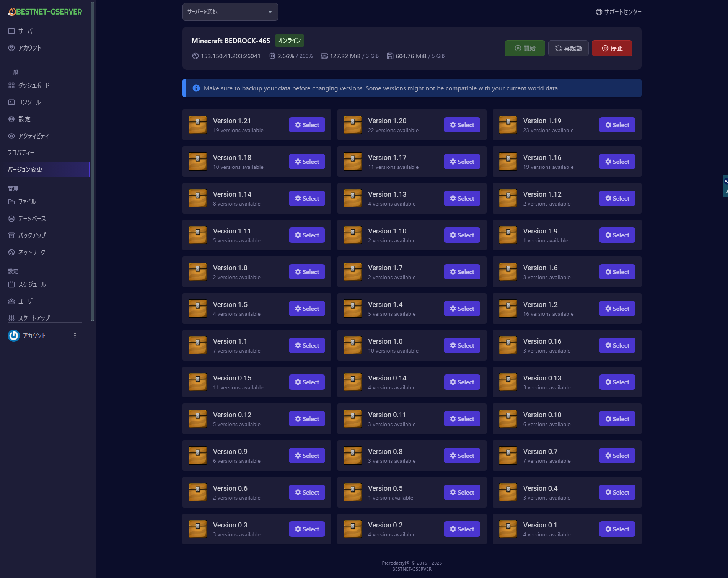
Task: Click the chest icon for Version 0.3
Action: pos(198,529)
